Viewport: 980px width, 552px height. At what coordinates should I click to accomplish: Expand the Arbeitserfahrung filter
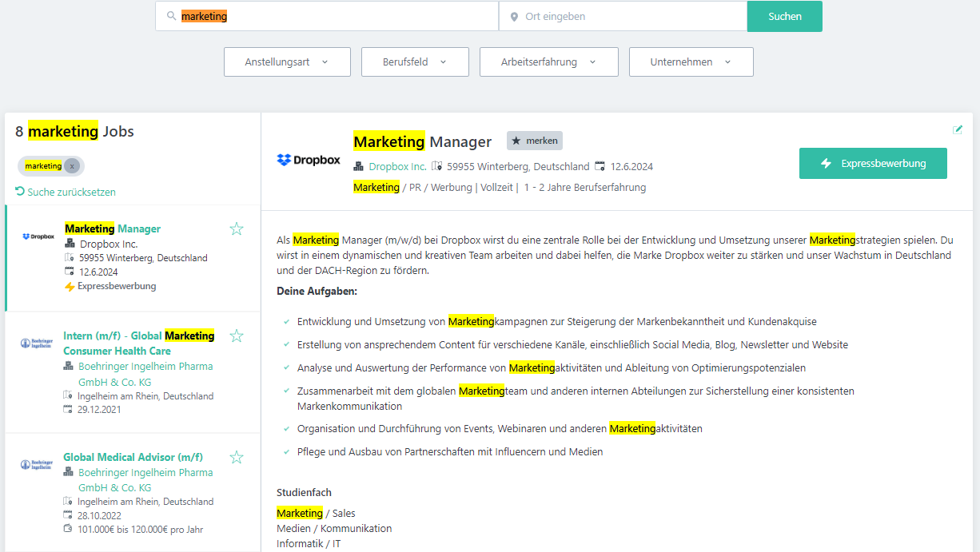click(x=549, y=62)
